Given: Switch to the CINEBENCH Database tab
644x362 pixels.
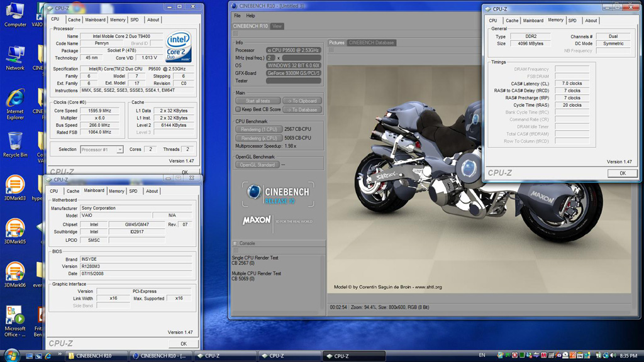Looking at the screenshot, I should (372, 43).
